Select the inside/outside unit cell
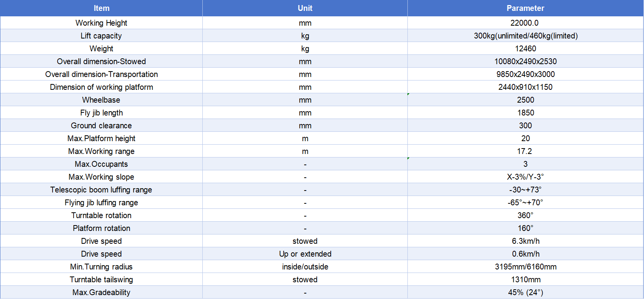Image resolution: width=644 pixels, height=299 pixels. click(x=305, y=267)
